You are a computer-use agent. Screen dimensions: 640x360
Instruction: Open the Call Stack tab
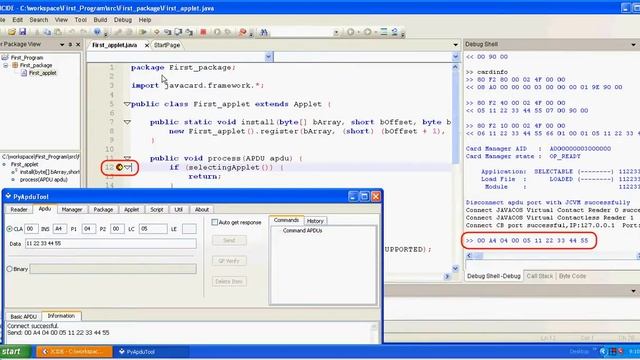pyautogui.click(x=540, y=276)
